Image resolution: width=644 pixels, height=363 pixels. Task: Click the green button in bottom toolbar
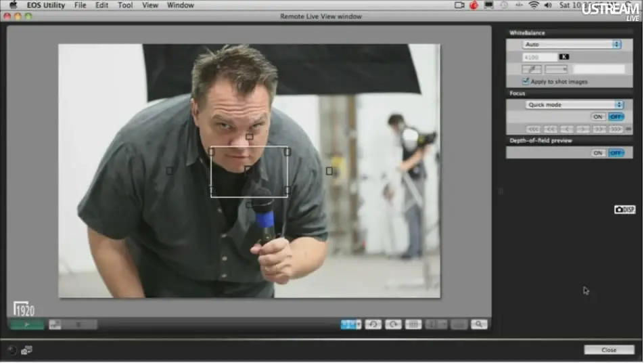click(27, 325)
